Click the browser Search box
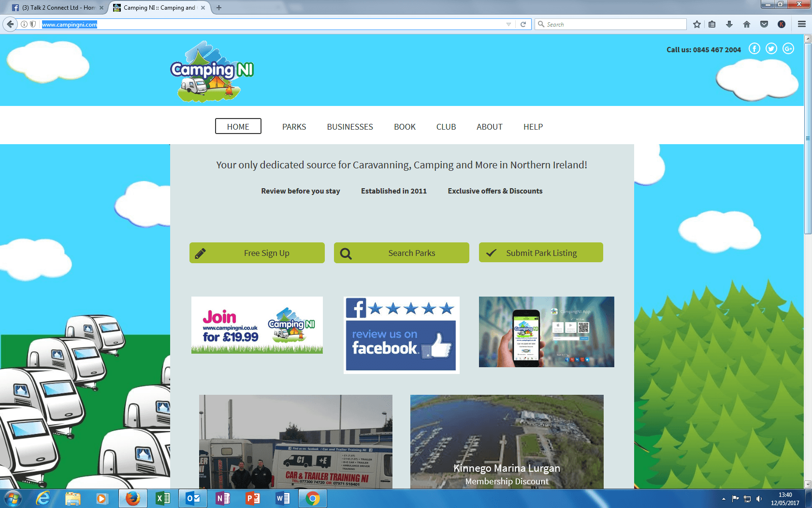Screen dimensions: 812x508 [x=610, y=24]
